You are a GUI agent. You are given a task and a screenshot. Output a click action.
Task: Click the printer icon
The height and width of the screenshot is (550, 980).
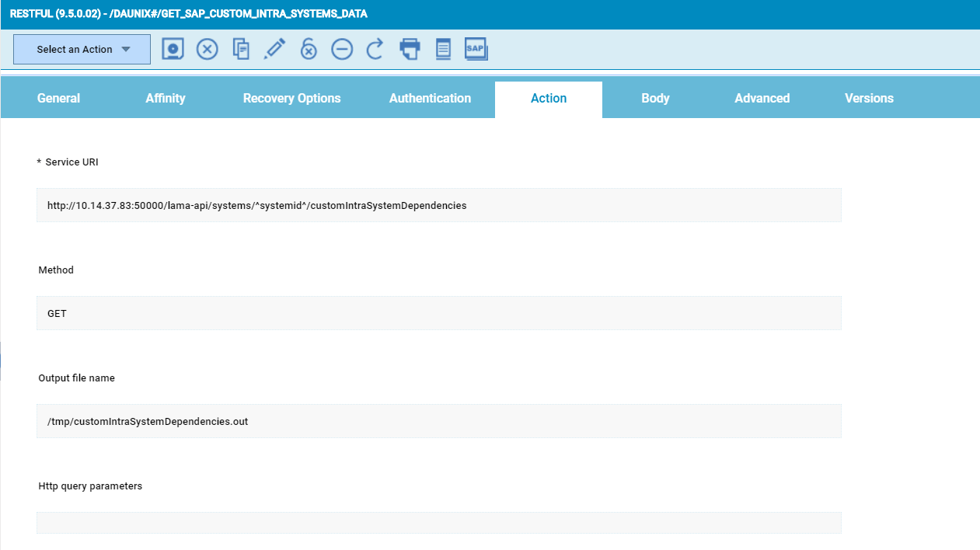[410, 49]
